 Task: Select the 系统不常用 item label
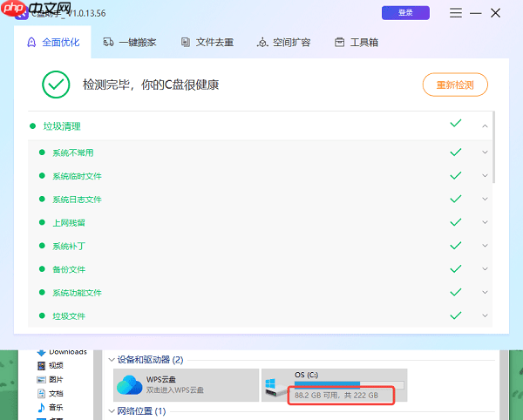73,152
